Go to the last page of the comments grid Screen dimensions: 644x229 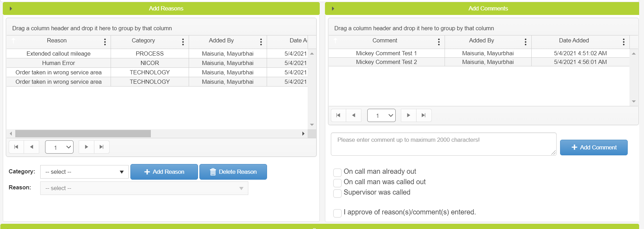click(x=423, y=115)
